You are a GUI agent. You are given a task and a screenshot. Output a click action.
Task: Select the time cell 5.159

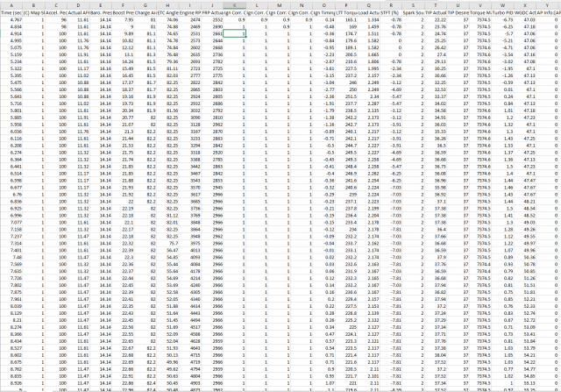(x=11, y=54)
